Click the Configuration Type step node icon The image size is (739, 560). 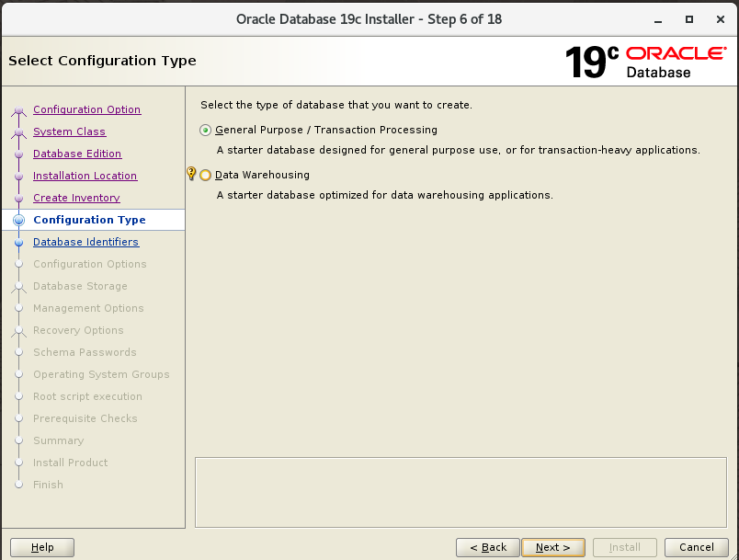[x=19, y=220]
